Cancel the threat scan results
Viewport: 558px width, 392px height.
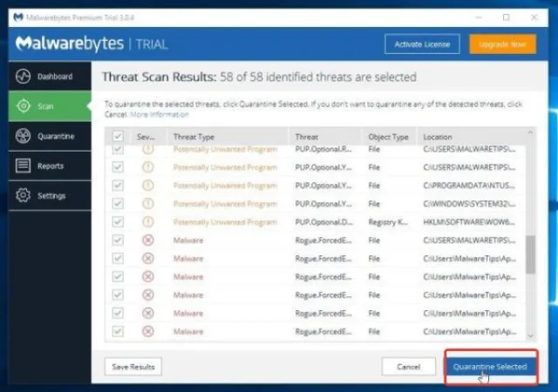(x=409, y=367)
